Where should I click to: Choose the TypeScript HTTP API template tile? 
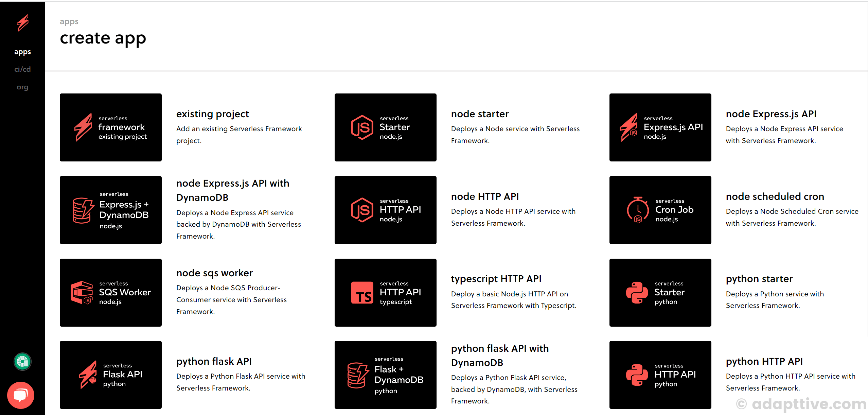[385, 293]
